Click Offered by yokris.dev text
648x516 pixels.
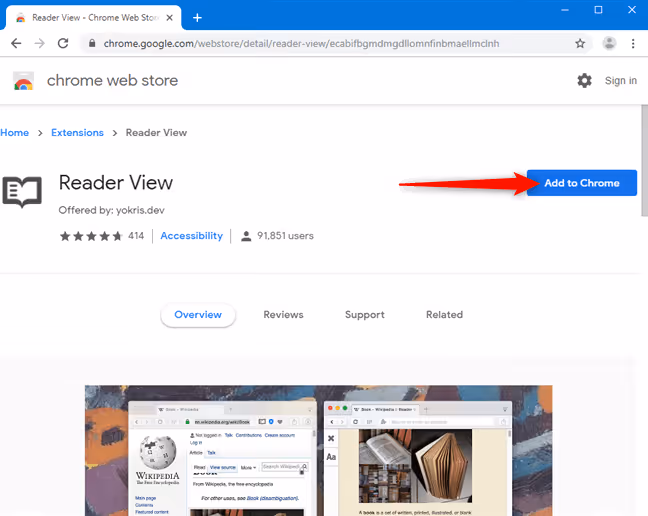(x=112, y=210)
